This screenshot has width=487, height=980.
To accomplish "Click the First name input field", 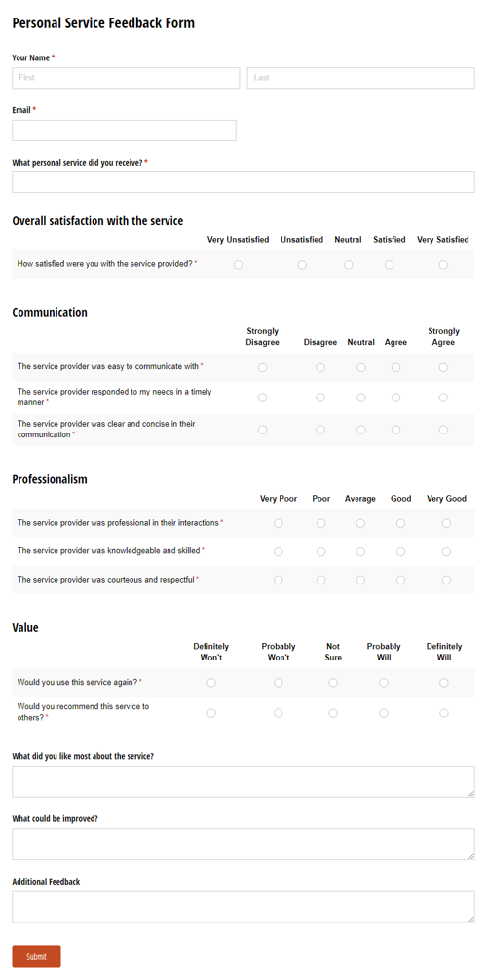I will coord(126,78).
